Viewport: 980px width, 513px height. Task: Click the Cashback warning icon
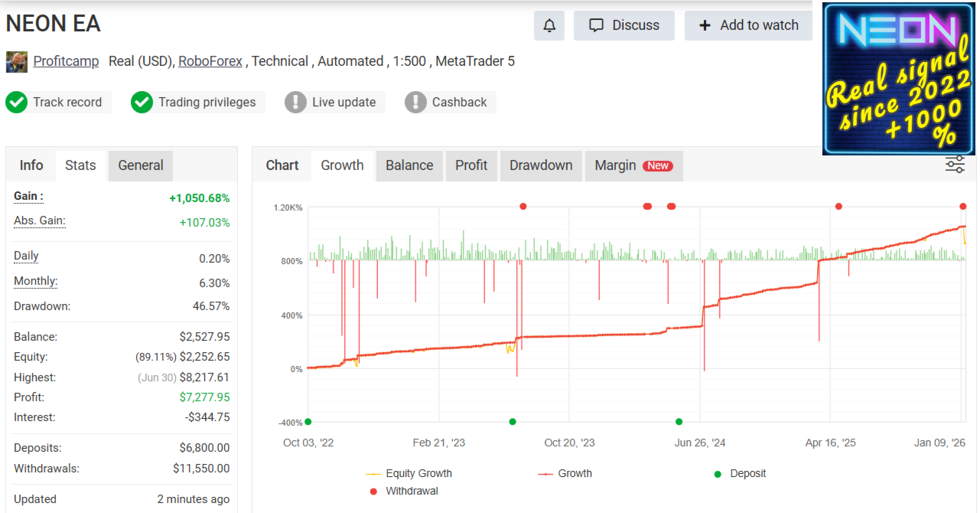coord(415,102)
